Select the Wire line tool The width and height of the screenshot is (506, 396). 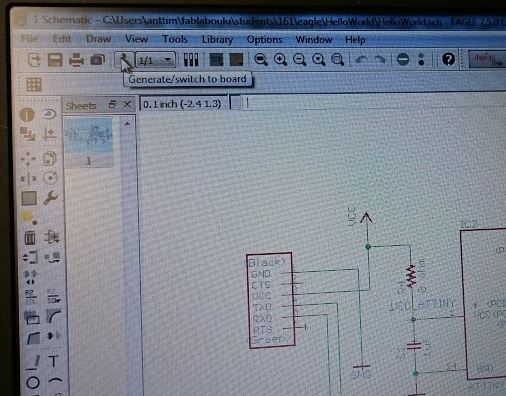[33, 362]
